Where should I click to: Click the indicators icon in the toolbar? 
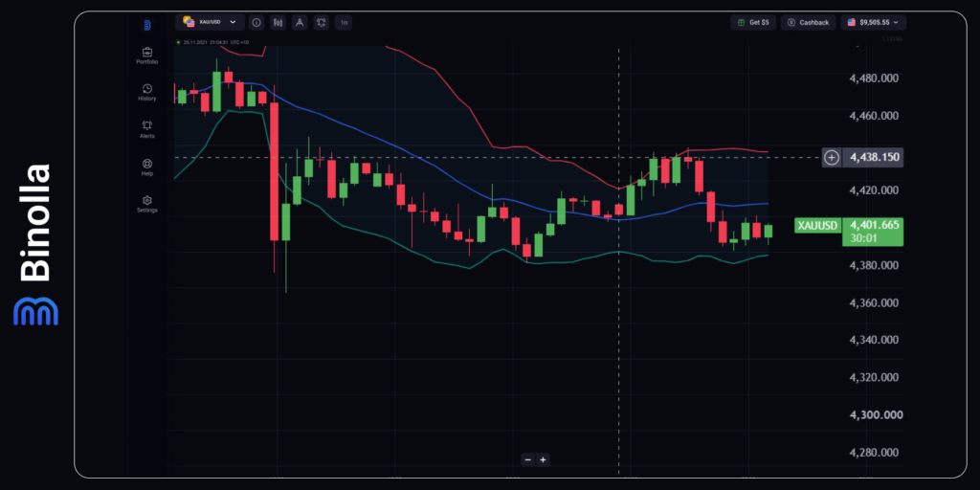coord(322,23)
